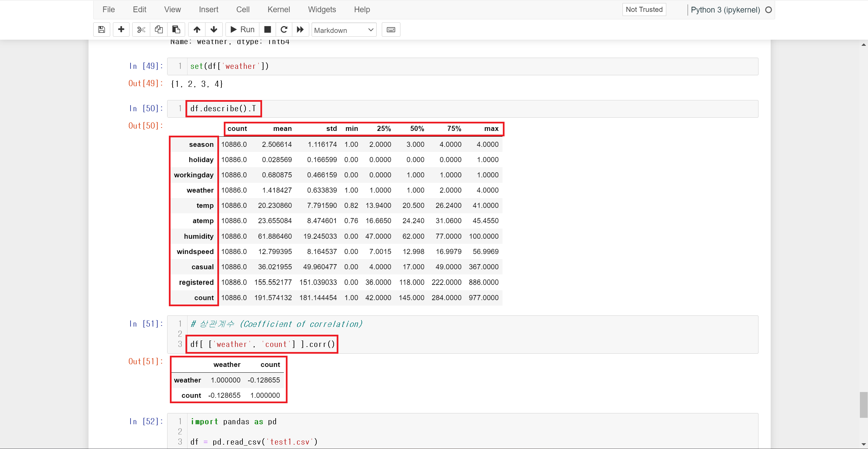Open the Cell menu
Viewport: 868px width, 449px height.
pos(243,9)
